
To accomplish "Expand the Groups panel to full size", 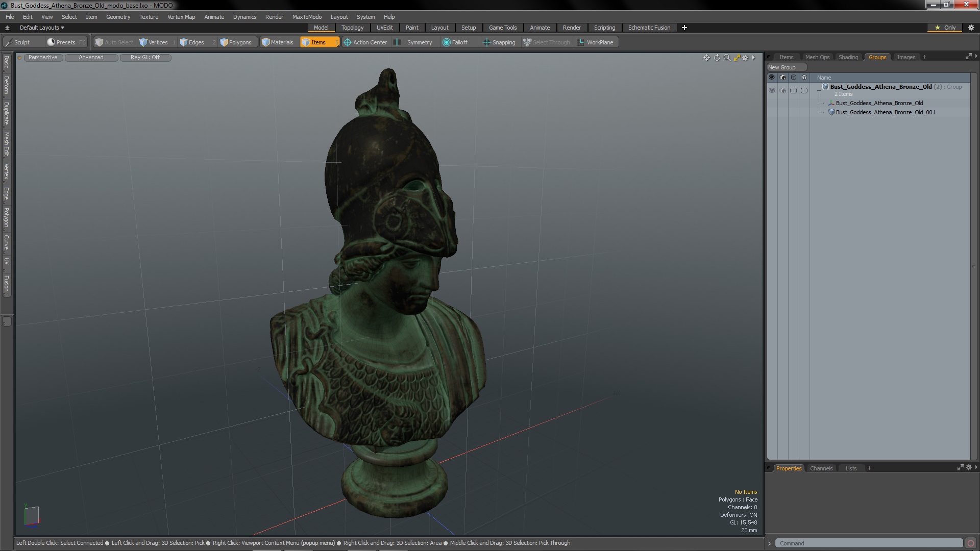I will tap(968, 57).
